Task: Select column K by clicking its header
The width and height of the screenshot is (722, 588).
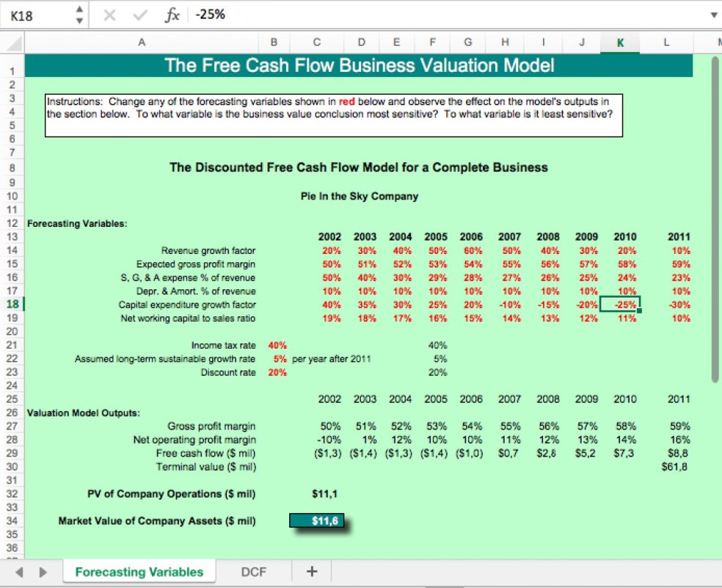Action: pyautogui.click(x=620, y=42)
